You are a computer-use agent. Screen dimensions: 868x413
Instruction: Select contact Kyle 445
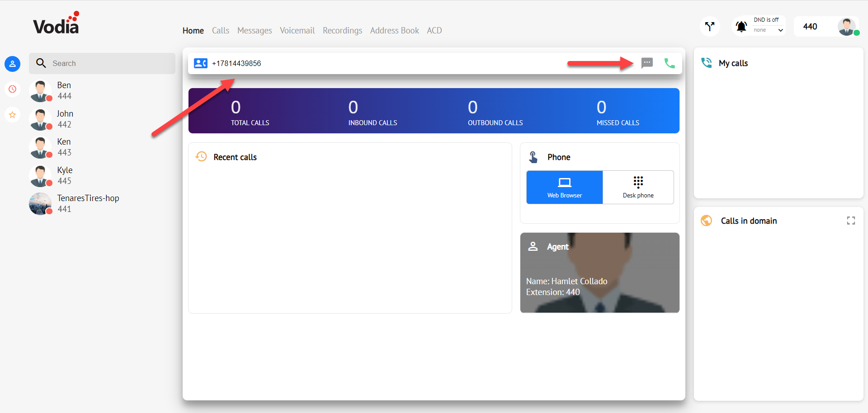[102, 176]
